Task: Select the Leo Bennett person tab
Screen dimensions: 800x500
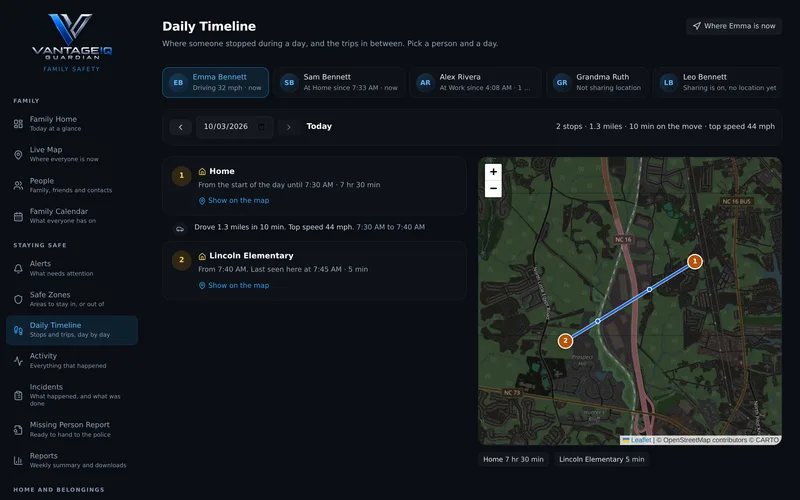Action: point(717,82)
